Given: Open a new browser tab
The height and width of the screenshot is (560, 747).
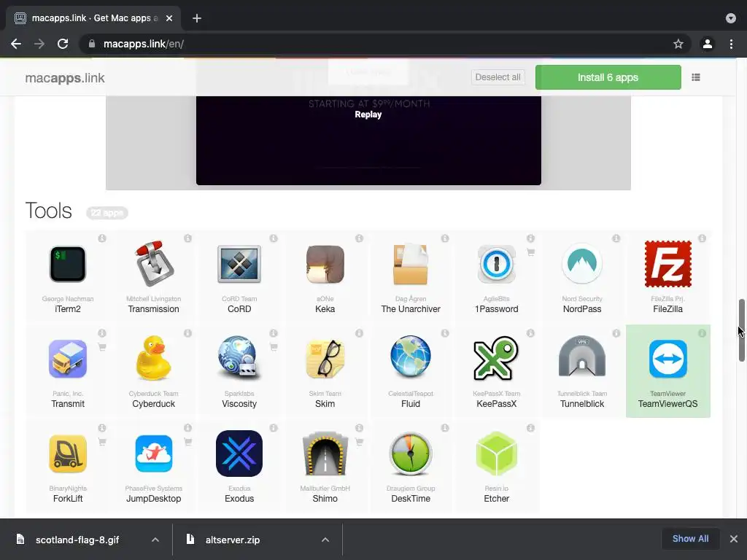Looking at the screenshot, I should coord(197,18).
